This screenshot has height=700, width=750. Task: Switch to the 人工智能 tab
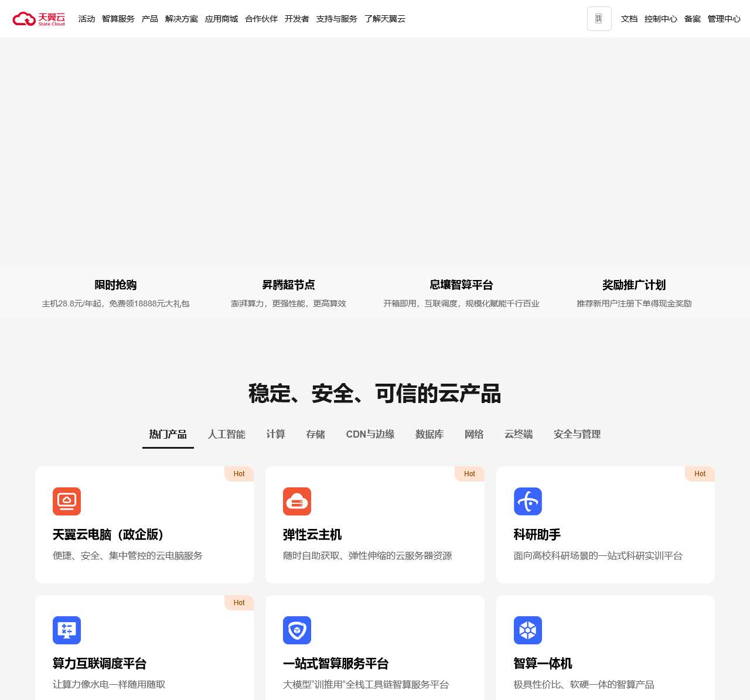pyautogui.click(x=227, y=435)
